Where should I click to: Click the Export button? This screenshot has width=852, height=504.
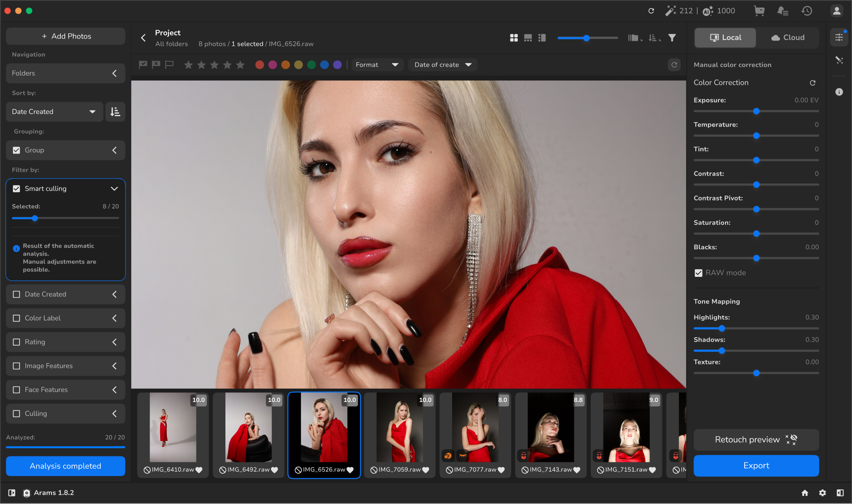pos(756,465)
